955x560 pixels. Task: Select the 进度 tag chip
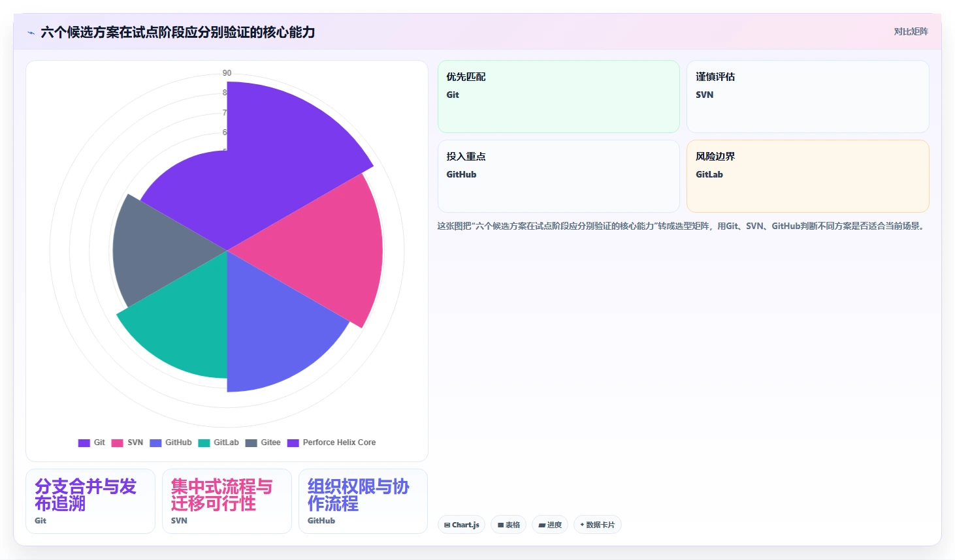[550, 525]
